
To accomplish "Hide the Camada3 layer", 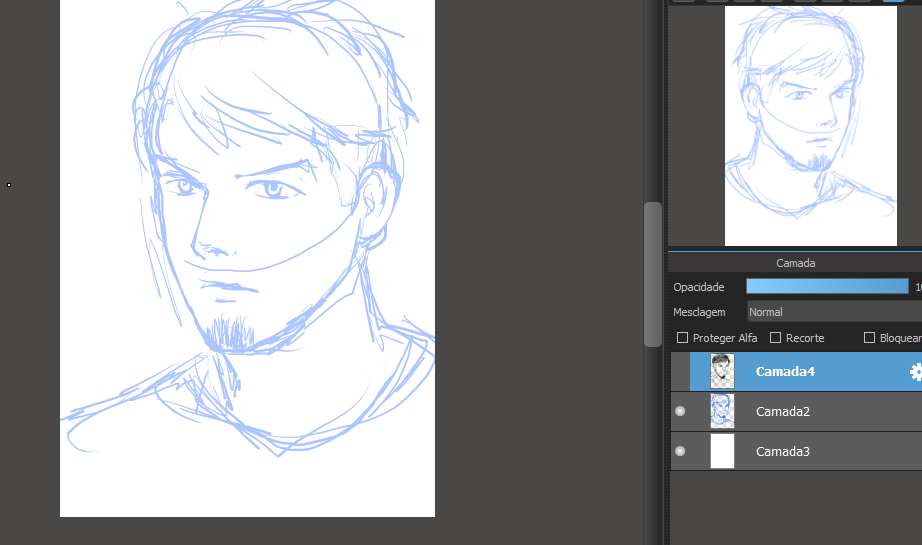I will (x=680, y=451).
